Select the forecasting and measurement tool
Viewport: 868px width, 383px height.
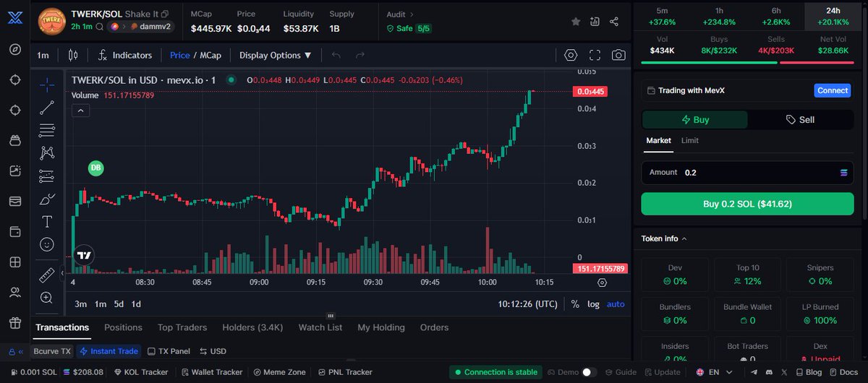tap(47, 176)
